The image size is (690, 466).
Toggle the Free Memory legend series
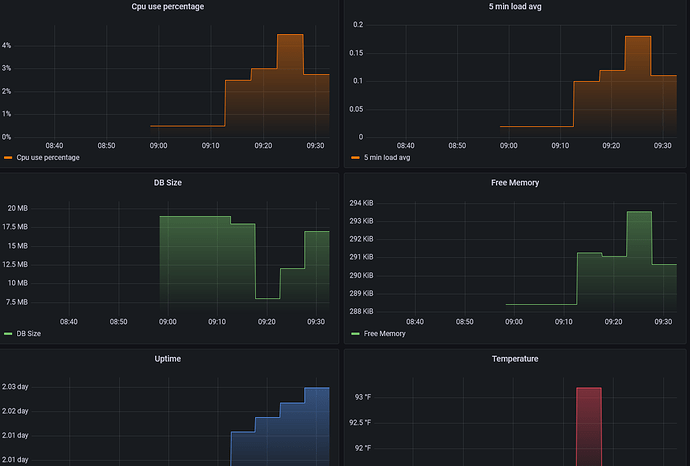click(385, 334)
